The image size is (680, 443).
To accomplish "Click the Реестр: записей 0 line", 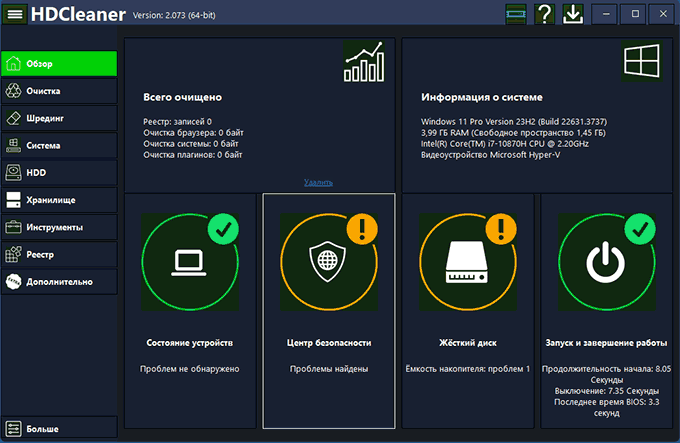I will click(x=177, y=122).
